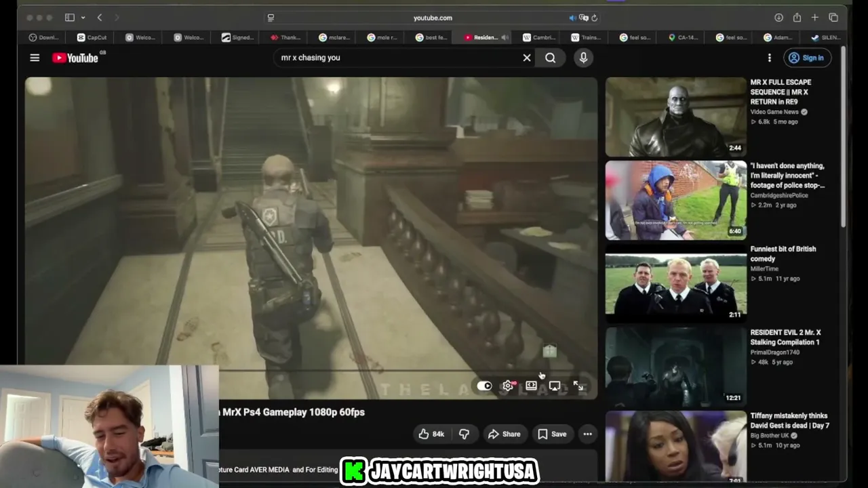Click the translate icon in the address bar
Screen dimensions: 868x488
click(583, 18)
